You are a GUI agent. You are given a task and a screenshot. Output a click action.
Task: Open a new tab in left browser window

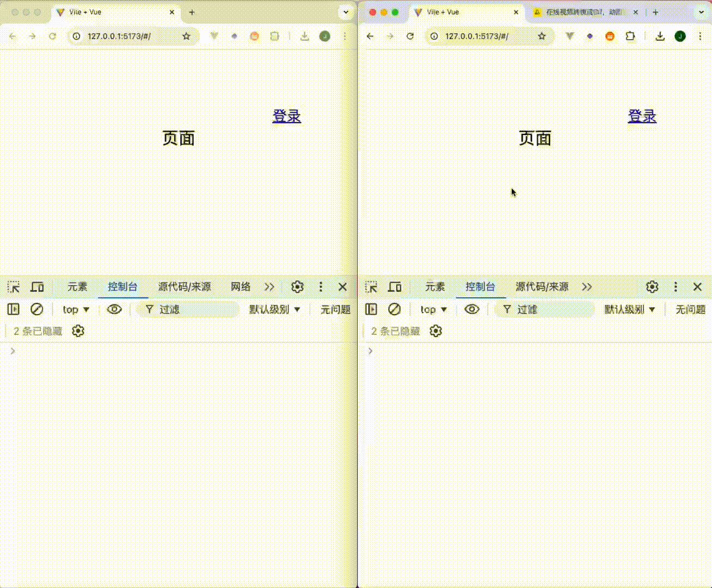click(192, 12)
